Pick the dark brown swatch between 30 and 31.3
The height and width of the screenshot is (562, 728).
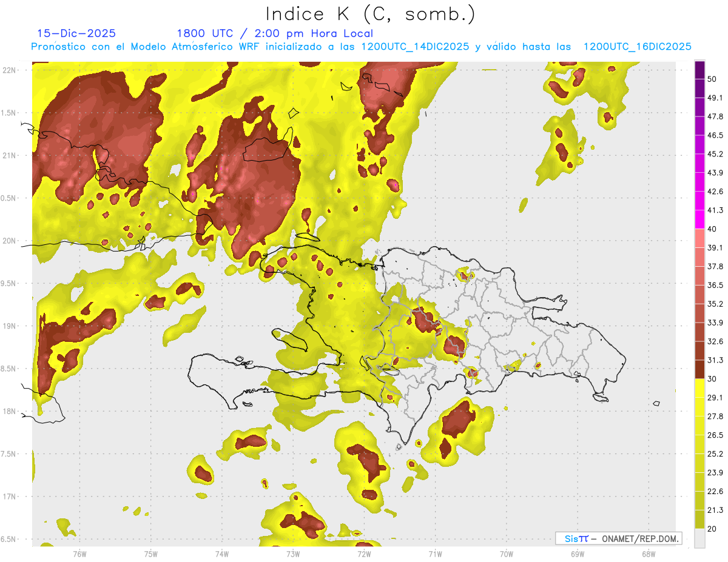click(699, 370)
